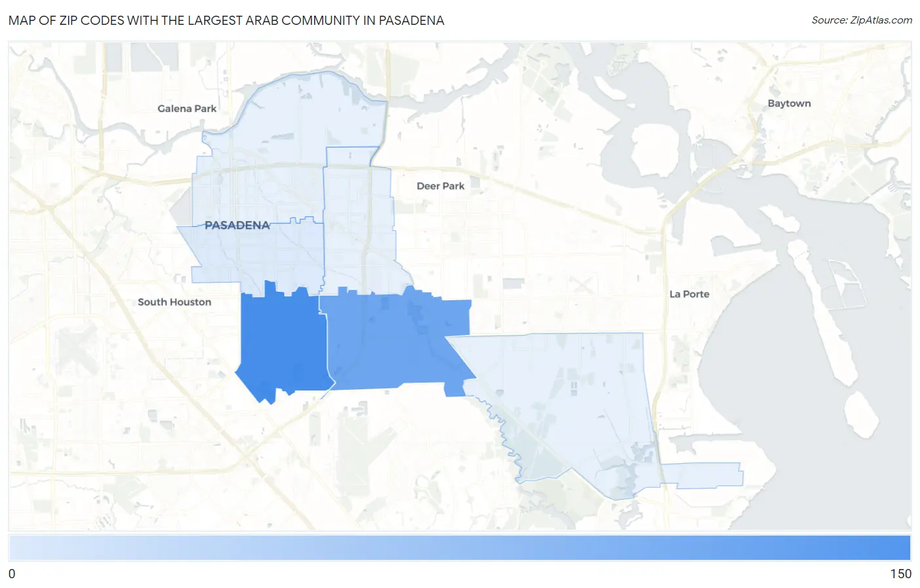Click the La Porte map label
Viewport: 920px width, 588px height.
click(x=689, y=294)
